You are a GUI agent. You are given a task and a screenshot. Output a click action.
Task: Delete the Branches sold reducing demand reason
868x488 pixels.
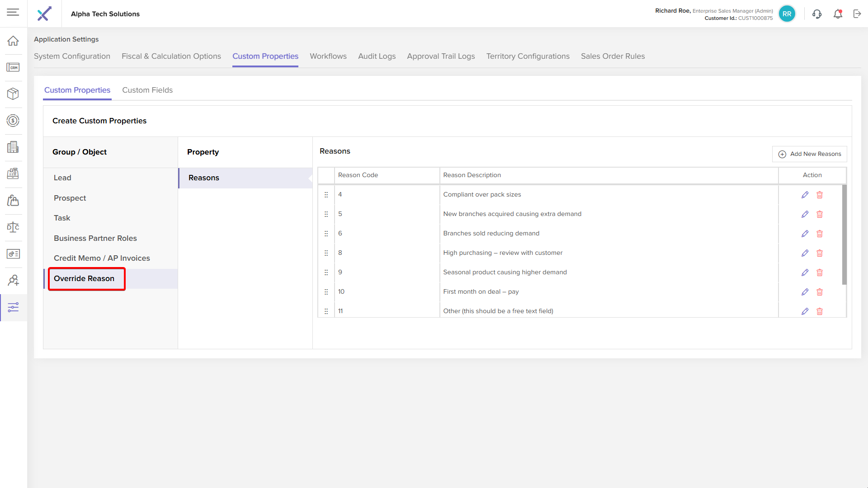[820, 234]
